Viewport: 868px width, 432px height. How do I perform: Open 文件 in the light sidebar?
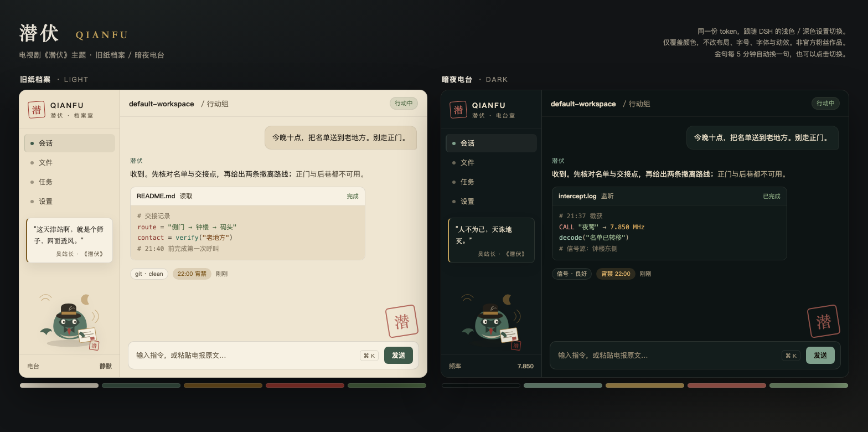click(69, 162)
